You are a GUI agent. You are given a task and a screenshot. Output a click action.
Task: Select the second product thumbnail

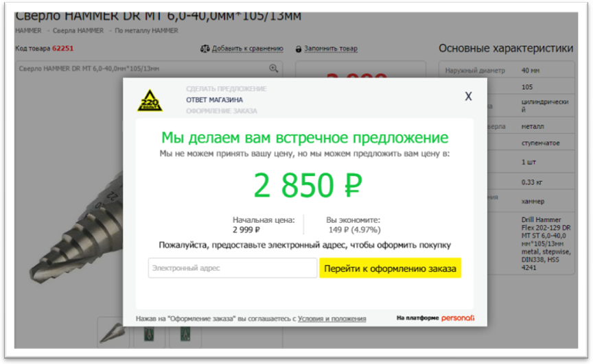149,333
